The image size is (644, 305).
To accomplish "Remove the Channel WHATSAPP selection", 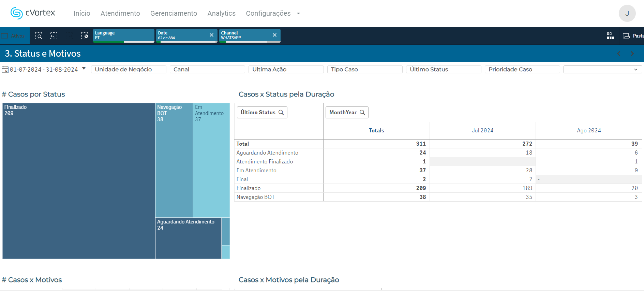I will coord(274,35).
